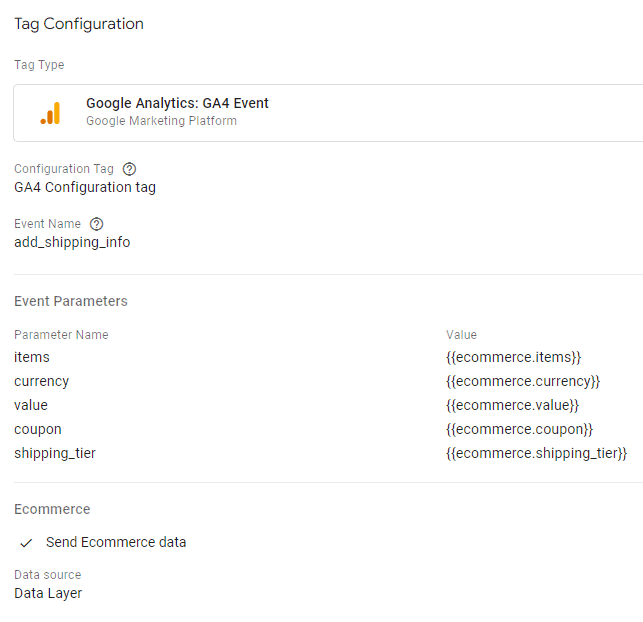
Task: Click the Value column header
Action: pyautogui.click(x=461, y=335)
